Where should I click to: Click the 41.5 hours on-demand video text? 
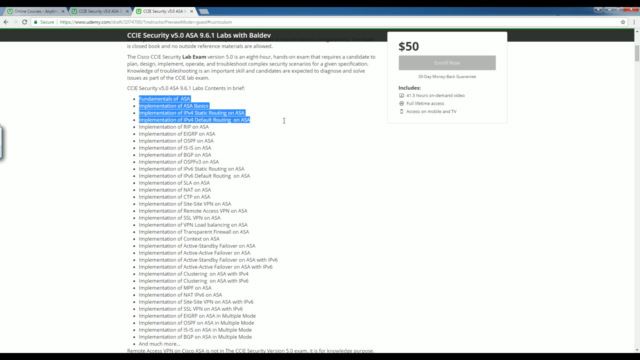click(436, 96)
